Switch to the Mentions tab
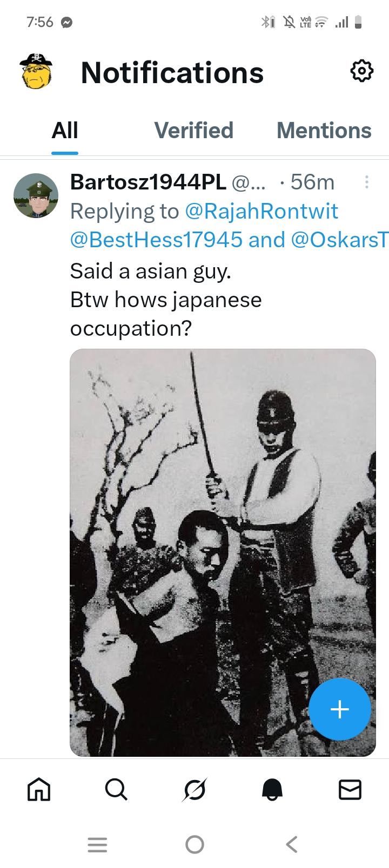Image resolution: width=389 pixels, height=868 pixels. tap(324, 130)
